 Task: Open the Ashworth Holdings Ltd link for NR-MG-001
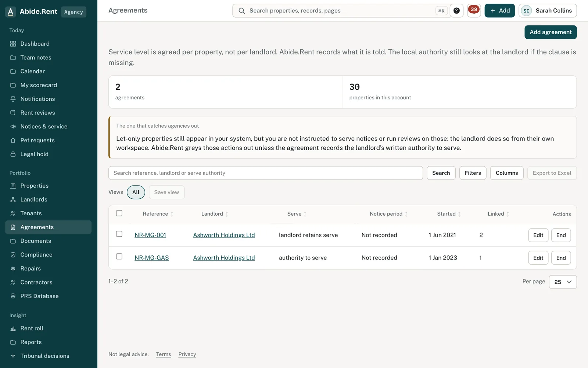[224, 235]
